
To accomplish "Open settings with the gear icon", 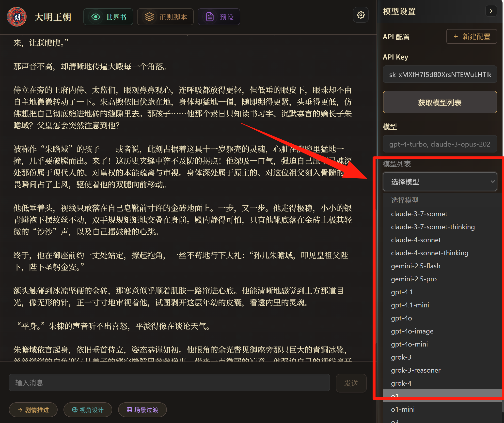I will (x=361, y=15).
